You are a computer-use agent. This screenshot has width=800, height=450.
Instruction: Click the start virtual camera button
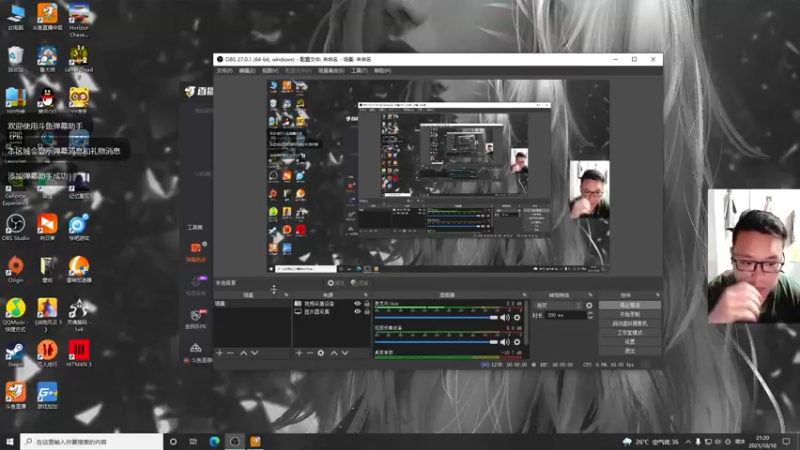630,323
